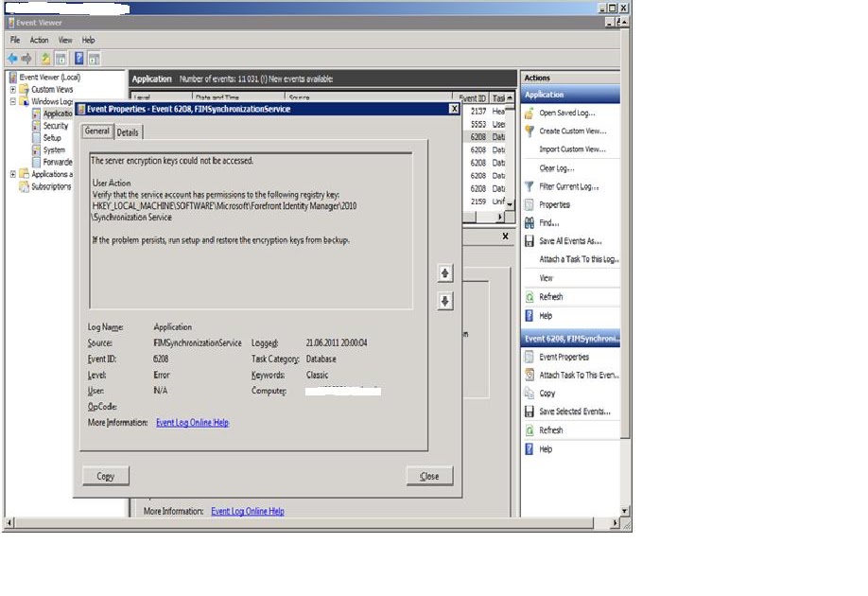Refresh the Application log

pyautogui.click(x=552, y=296)
